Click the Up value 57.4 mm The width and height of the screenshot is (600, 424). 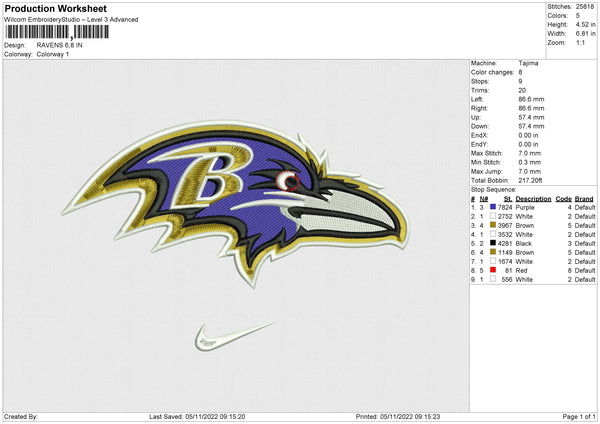531,117
